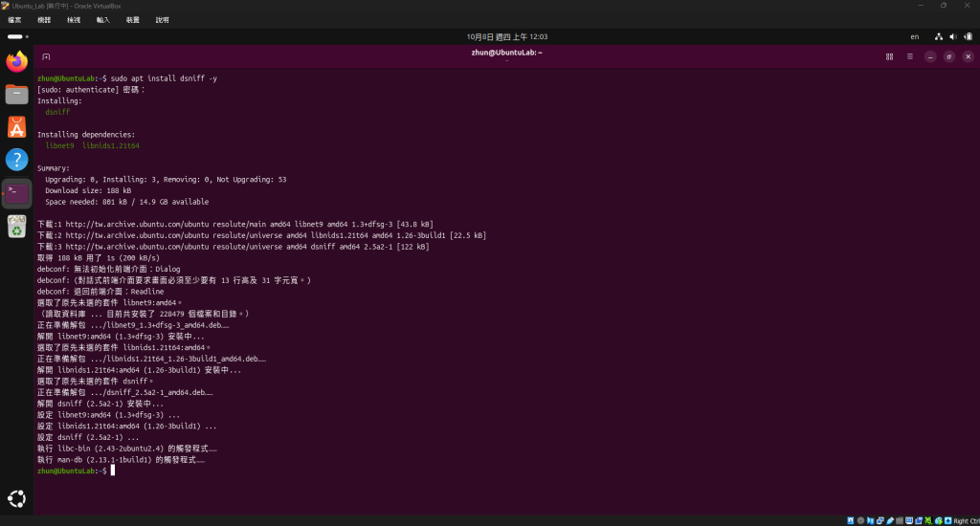Open the Trash in the dock
The image size is (980, 526).
17,226
